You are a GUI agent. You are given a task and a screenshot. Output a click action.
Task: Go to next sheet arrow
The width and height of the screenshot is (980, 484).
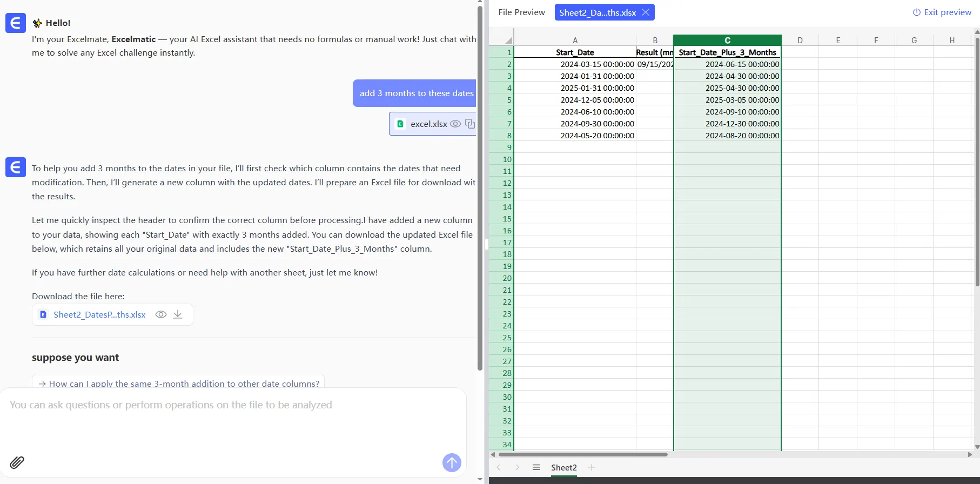tap(517, 467)
